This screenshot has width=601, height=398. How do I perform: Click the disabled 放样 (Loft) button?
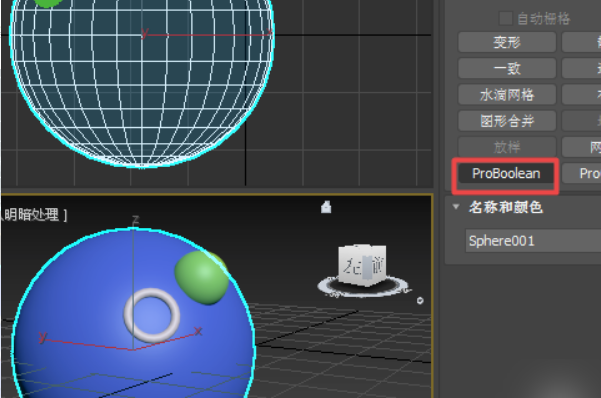[507, 147]
